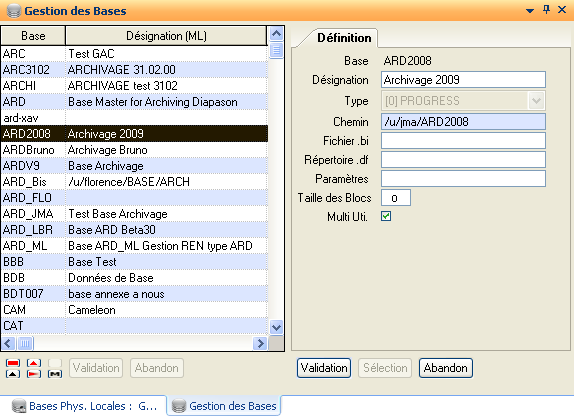Click the red rectangle icon button

coord(13,363)
